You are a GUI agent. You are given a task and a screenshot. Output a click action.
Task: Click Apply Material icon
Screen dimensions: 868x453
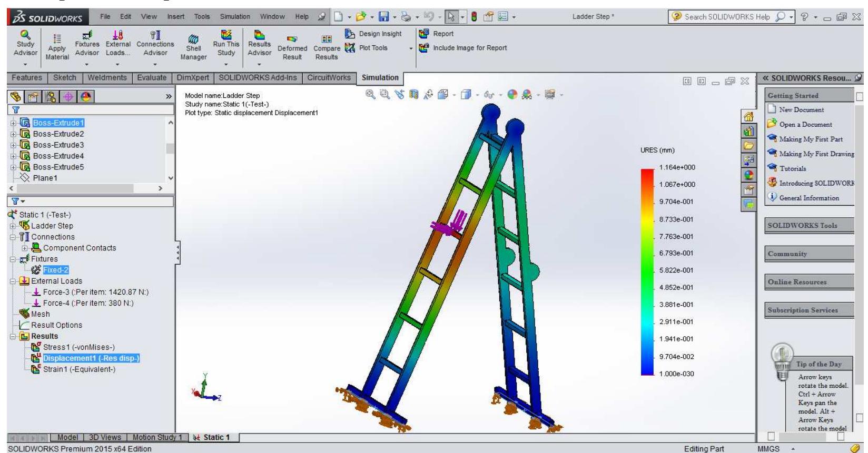(x=57, y=47)
